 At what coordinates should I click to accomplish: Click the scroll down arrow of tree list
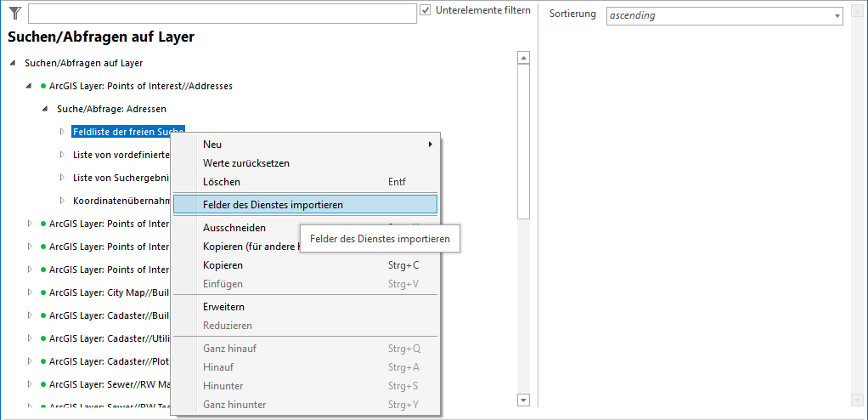pos(523,400)
